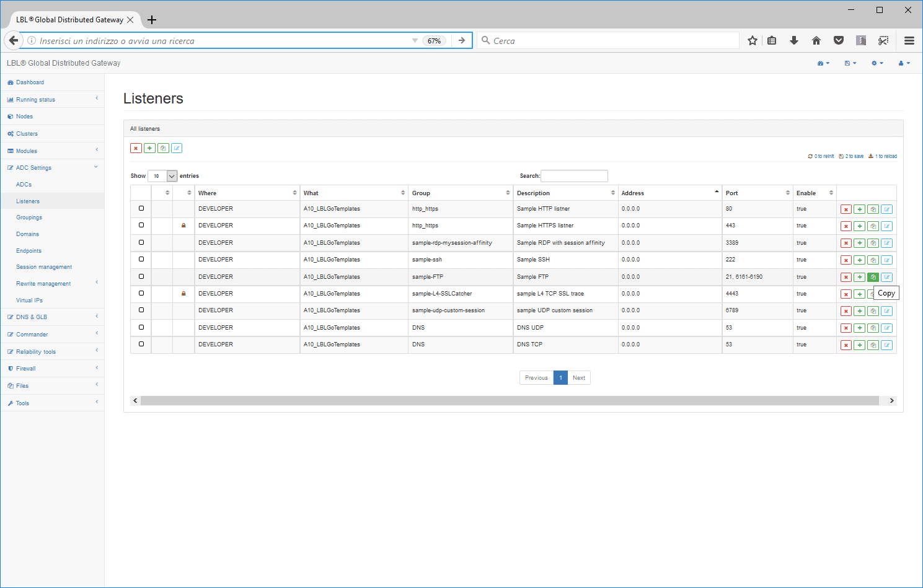
Task: Click the toolbar copy icon above the table
Action: tap(163, 148)
